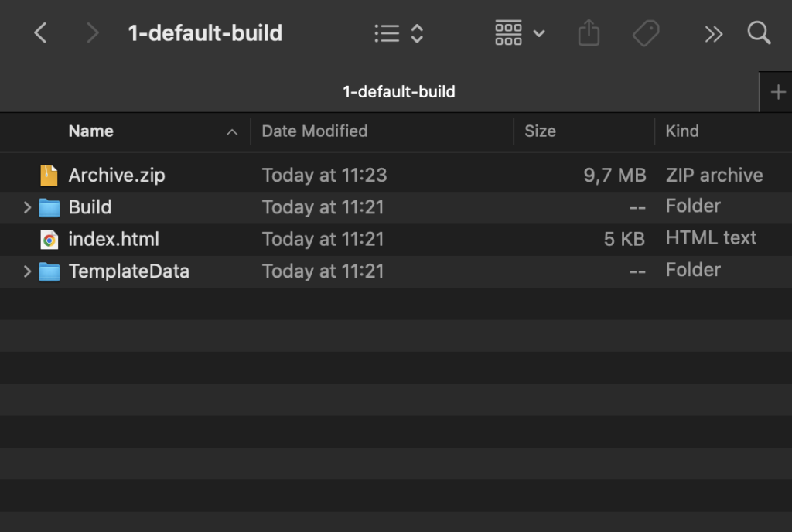Click the Edit Tags icon
792x532 pixels.
(646, 33)
